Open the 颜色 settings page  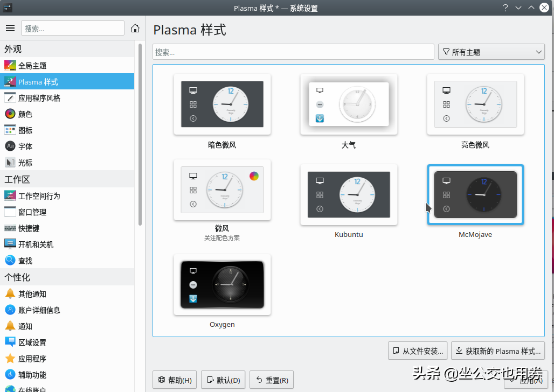(67, 114)
